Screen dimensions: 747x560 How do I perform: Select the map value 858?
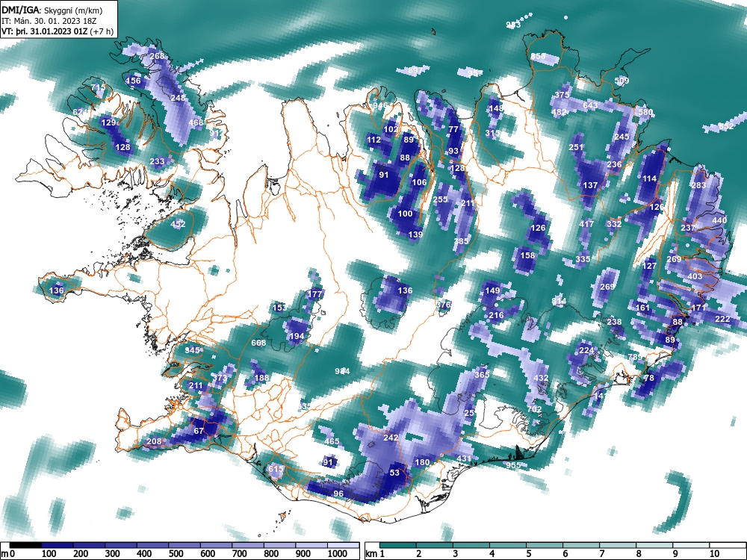coord(538,56)
